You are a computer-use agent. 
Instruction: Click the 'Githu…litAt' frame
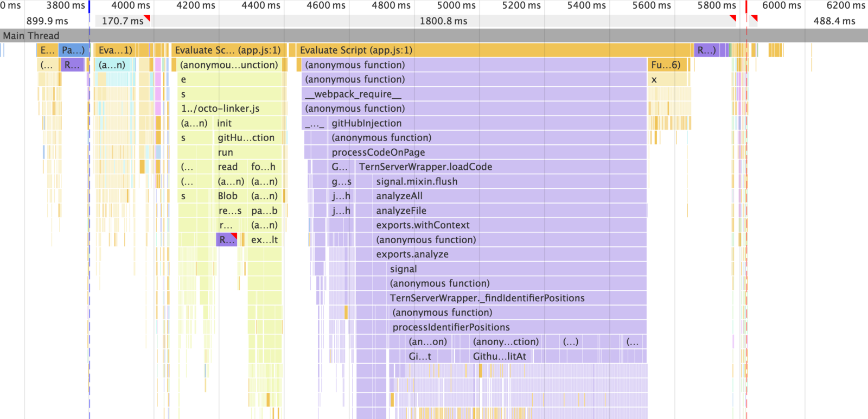[501, 357]
